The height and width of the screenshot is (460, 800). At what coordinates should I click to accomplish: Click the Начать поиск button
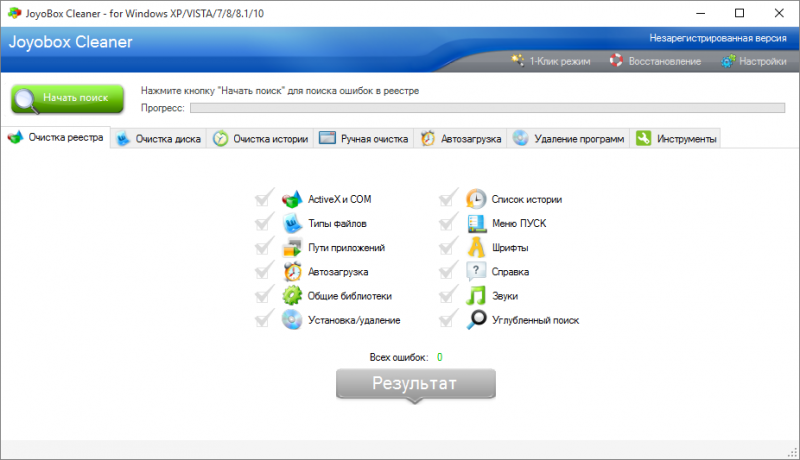67,98
